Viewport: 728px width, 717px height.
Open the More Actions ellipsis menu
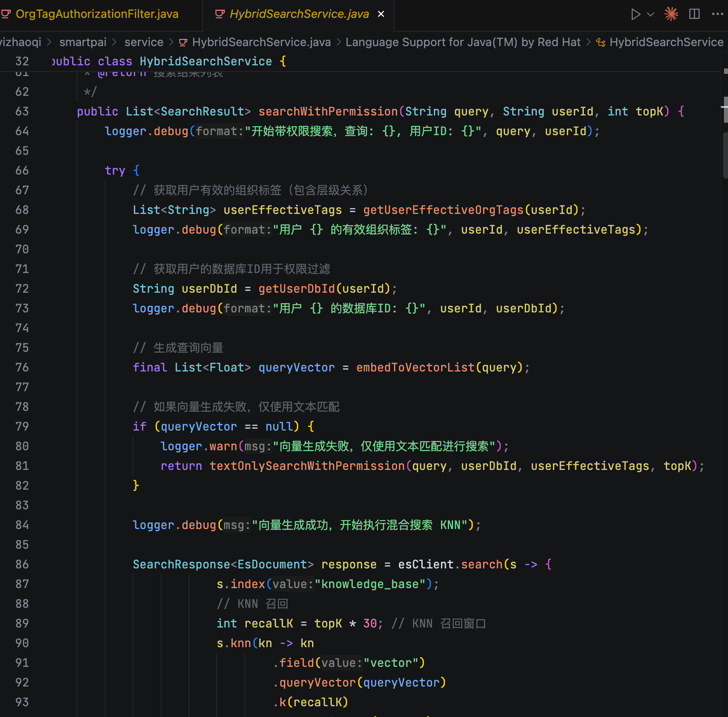pos(717,14)
